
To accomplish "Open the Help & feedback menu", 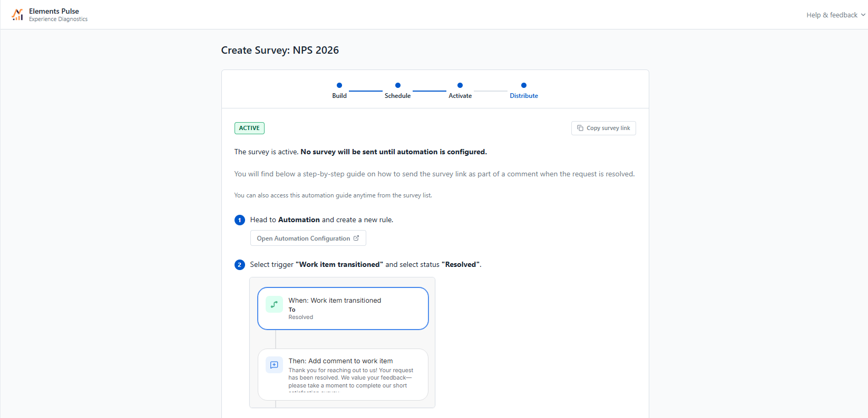I will click(x=836, y=15).
